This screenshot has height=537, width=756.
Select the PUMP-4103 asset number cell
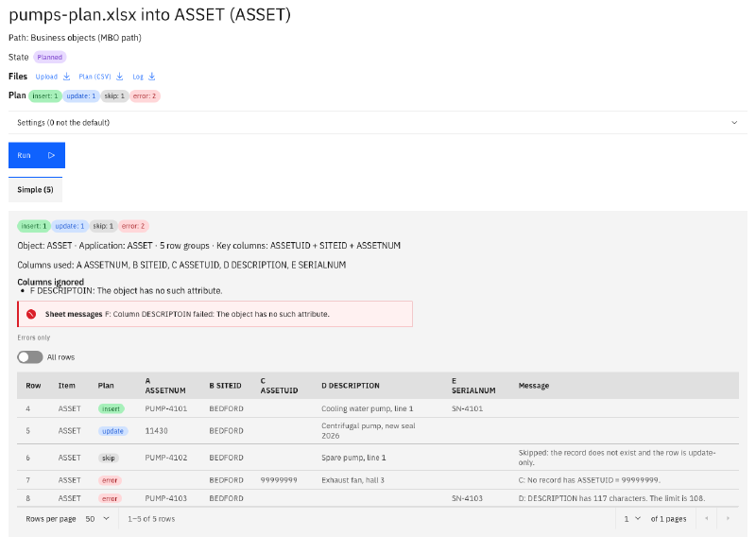(166, 498)
